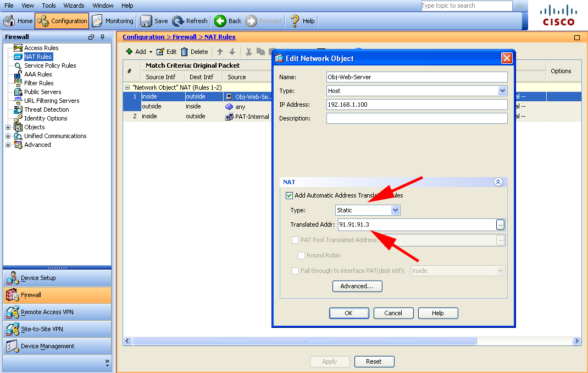Click the Advanced... button

[x=357, y=286]
